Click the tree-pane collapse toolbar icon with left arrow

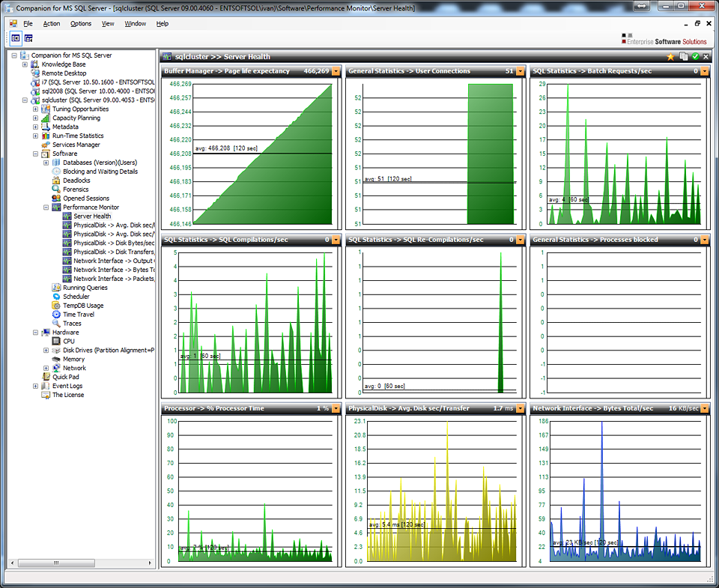pos(15,38)
